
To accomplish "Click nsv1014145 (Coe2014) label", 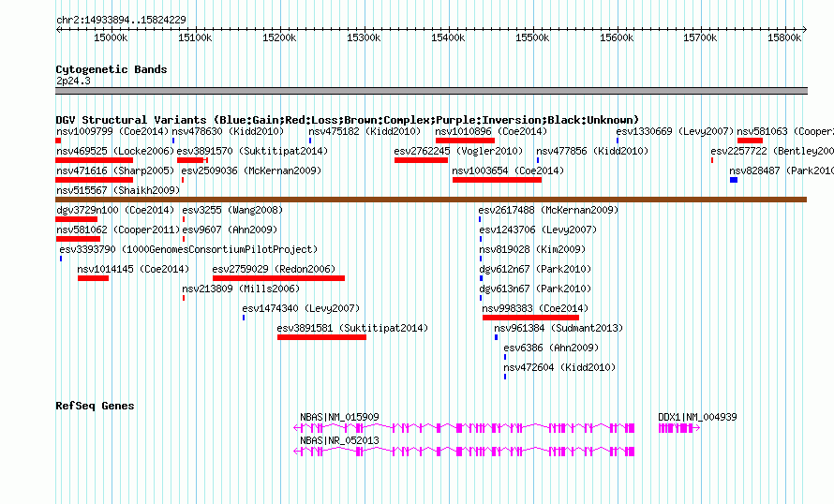I will click(x=133, y=269).
